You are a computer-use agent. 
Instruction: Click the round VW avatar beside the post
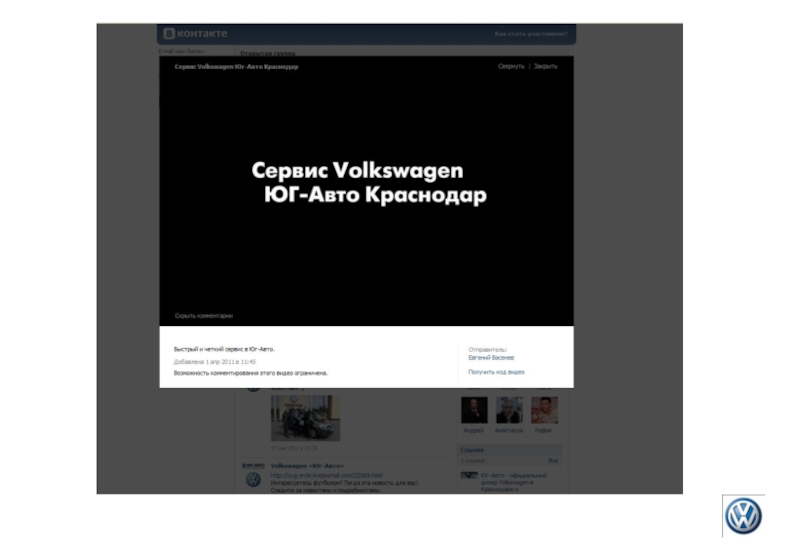[x=253, y=480]
